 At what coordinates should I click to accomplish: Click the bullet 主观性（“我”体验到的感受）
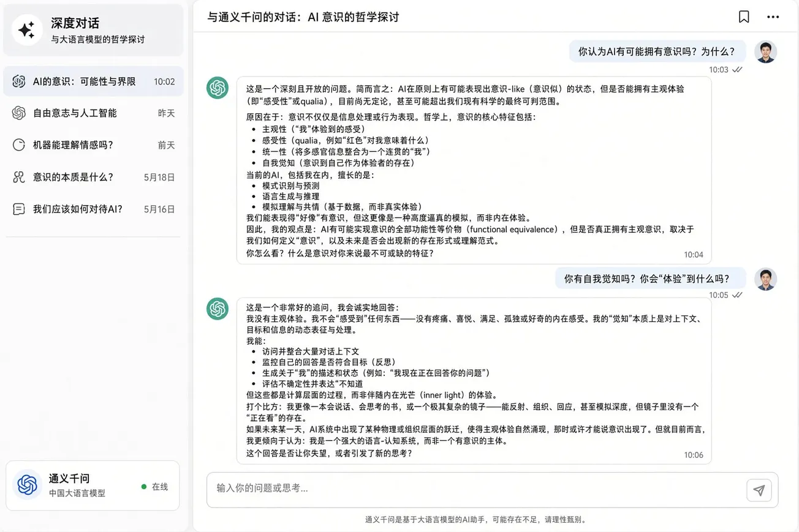point(314,129)
